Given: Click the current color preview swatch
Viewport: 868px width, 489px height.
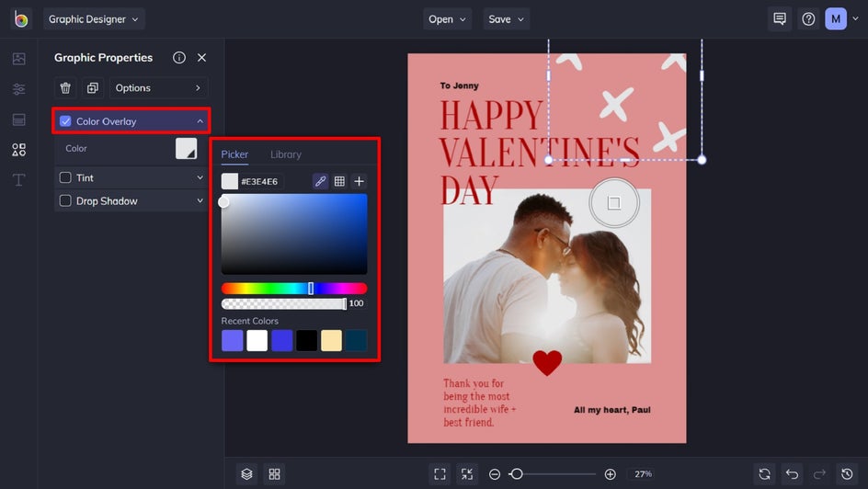Looking at the screenshot, I should [x=230, y=181].
